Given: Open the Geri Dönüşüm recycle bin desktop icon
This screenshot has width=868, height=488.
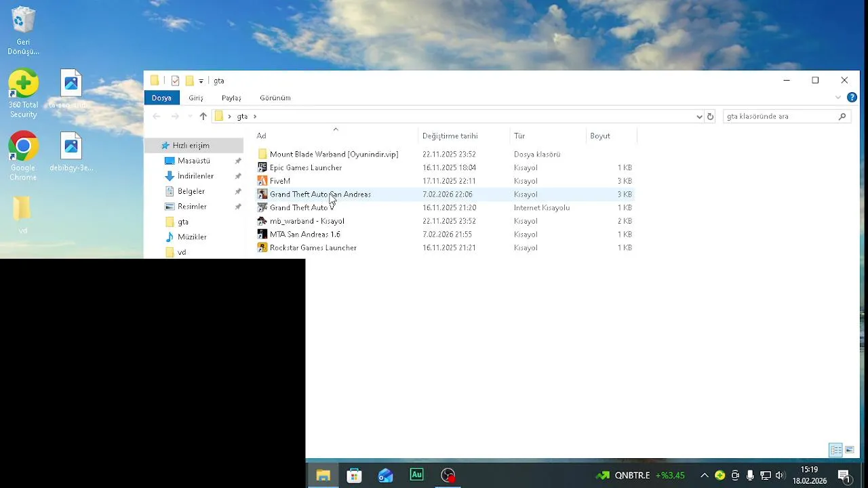Looking at the screenshot, I should [x=23, y=30].
